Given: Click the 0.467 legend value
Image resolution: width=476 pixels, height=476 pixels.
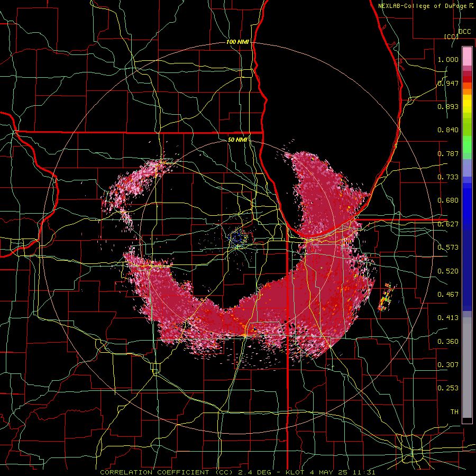Looking at the screenshot, I should tap(448, 295).
